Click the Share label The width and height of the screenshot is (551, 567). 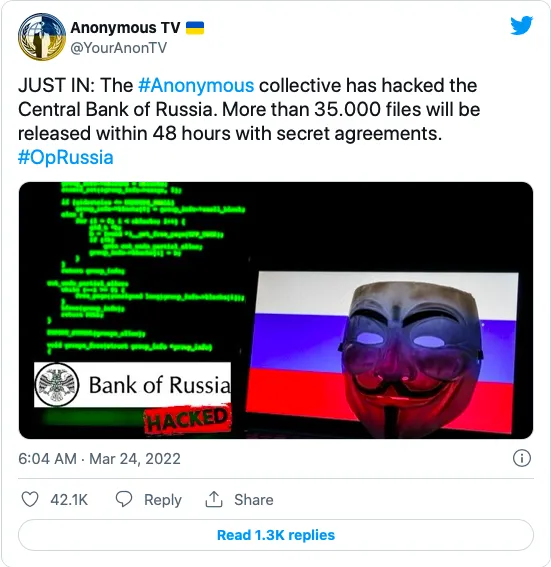tap(253, 500)
